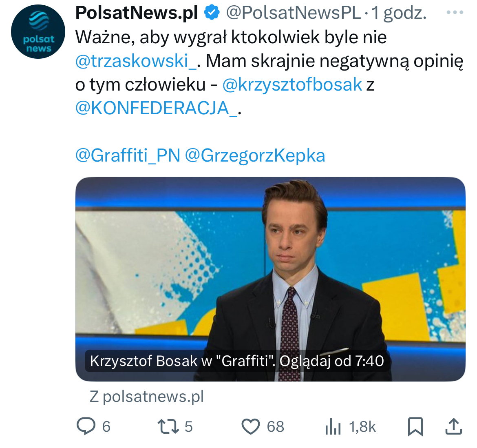Viewport: 477px width, 448px height.
Task: Open the share menu icon
Action: click(453, 426)
